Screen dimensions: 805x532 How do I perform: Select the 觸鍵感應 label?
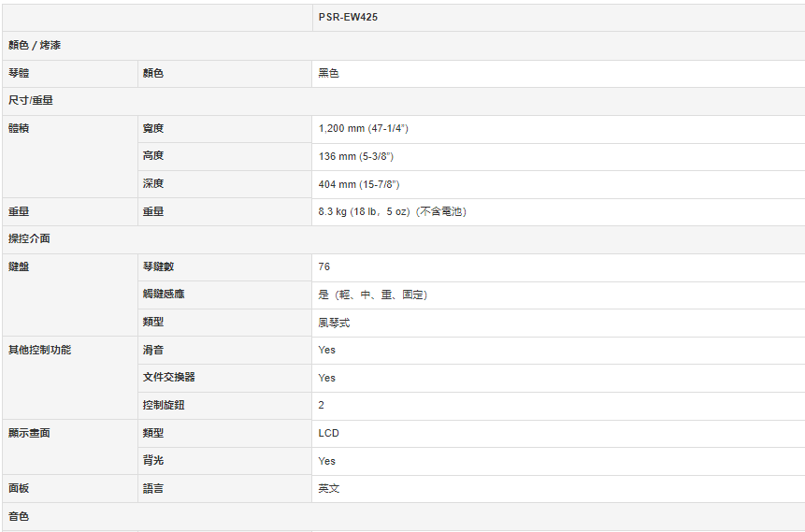pyautogui.click(x=164, y=295)
